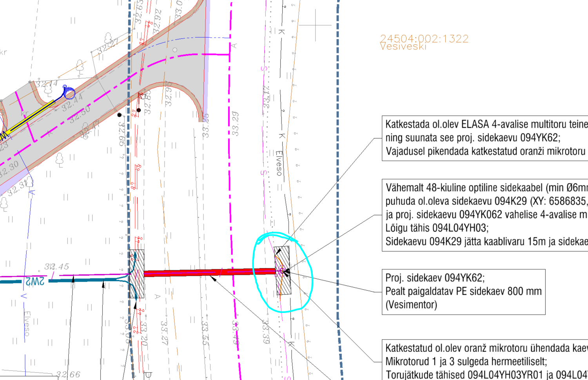Click the black Elveso label beside the K line
Image resolution: width=588 pixels, height=380 pixels.
(279, 163)
